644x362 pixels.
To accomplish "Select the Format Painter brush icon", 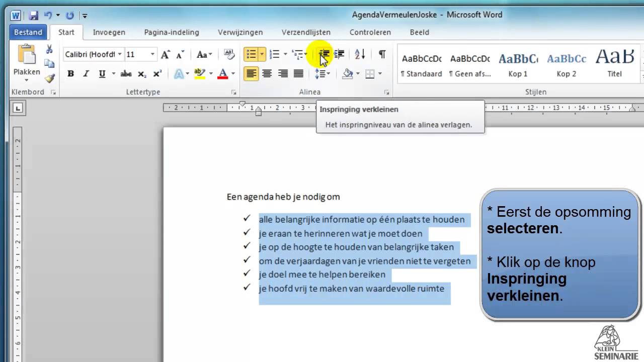I will click(49, 78).
